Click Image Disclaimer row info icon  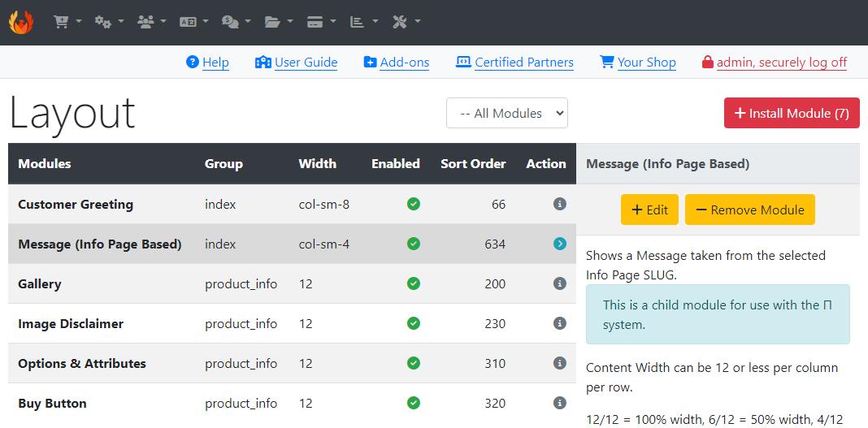(560, 323)
